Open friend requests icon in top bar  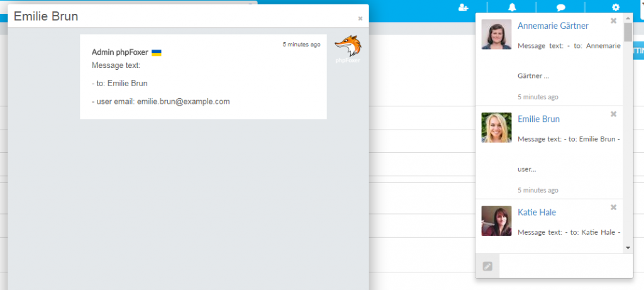(x=464, y=8)
